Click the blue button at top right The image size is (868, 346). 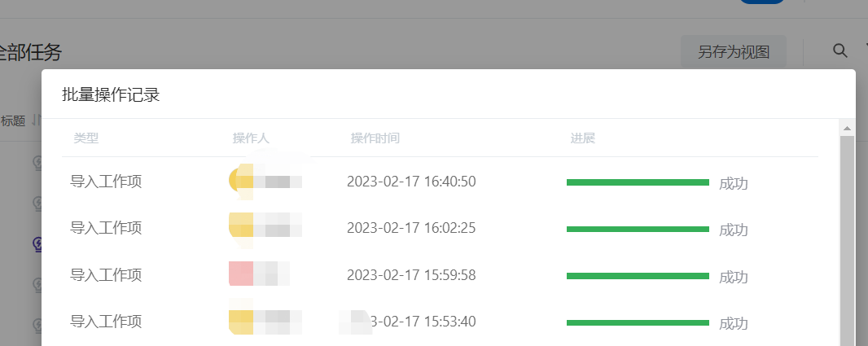point(762,2)
